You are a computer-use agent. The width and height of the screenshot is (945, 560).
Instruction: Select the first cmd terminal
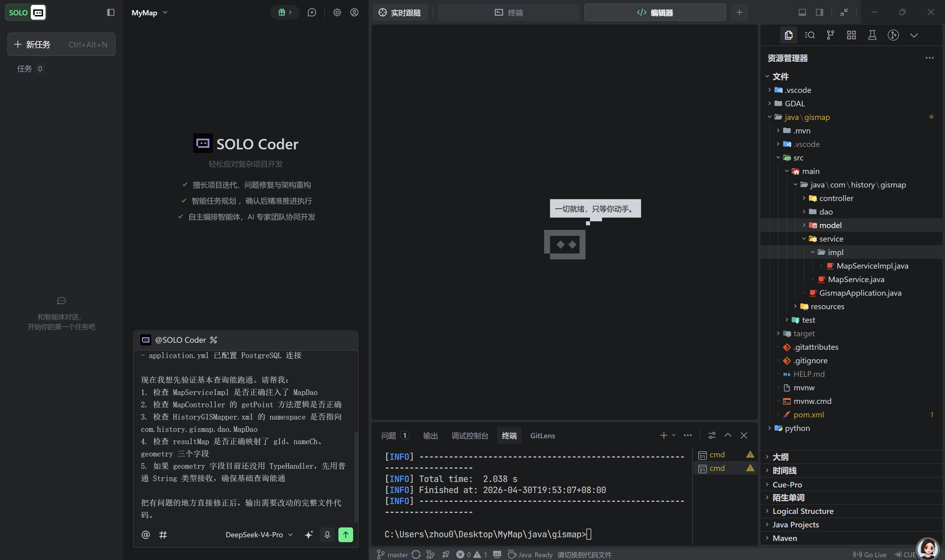click(725, 455)
